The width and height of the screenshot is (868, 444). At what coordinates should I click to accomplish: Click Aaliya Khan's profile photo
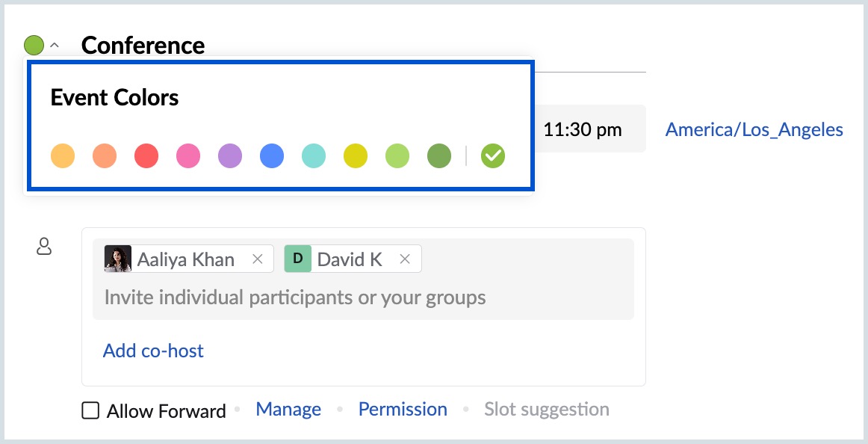118,259
